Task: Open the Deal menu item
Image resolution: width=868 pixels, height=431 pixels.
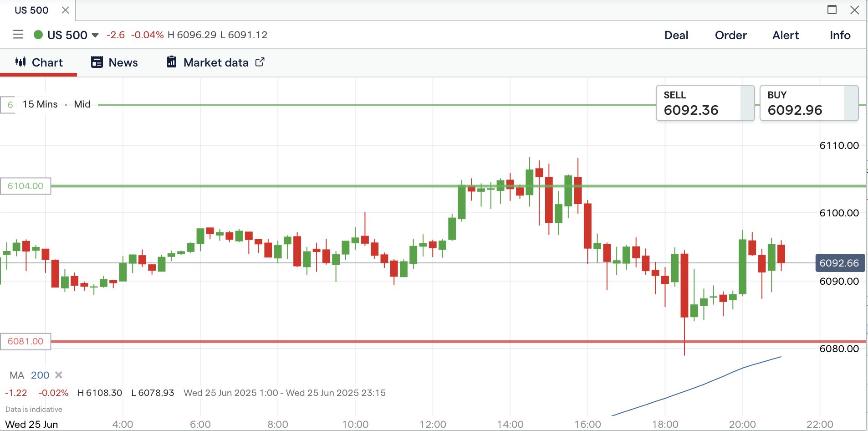Action: tap(676, 35)
